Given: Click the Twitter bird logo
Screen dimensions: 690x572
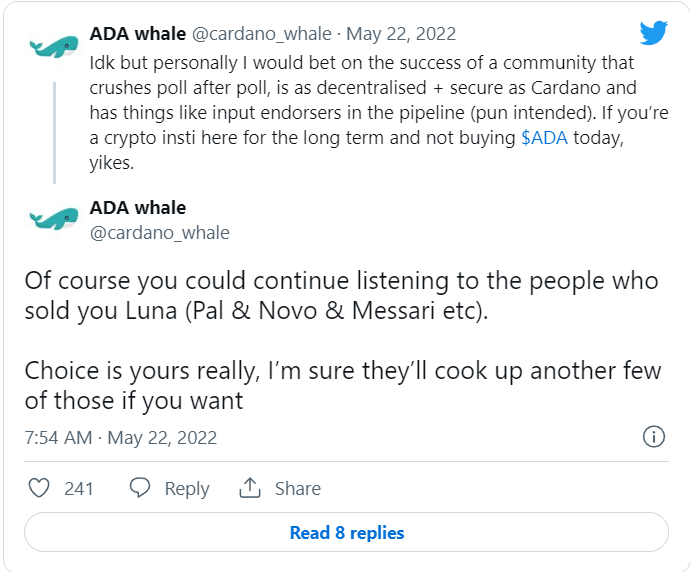Looking at the screenshot, I should pyautogui.click(x=653, y=33).
